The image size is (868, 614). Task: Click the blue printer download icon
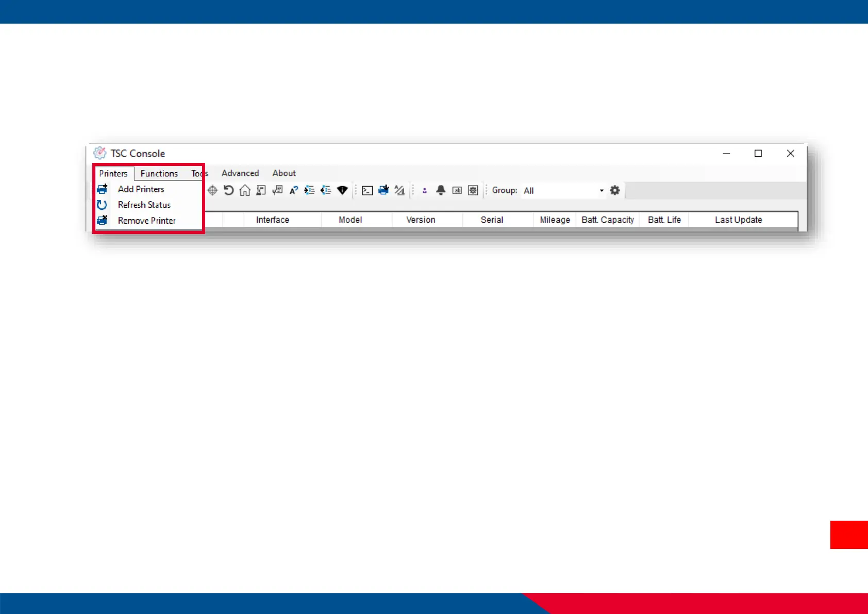(383, 190)
